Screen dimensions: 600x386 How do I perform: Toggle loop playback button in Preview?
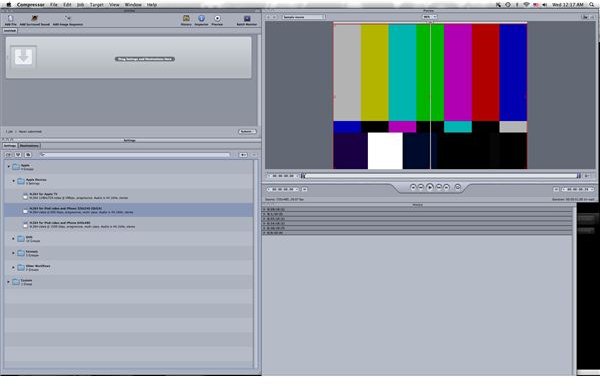[x=458, y=187]
